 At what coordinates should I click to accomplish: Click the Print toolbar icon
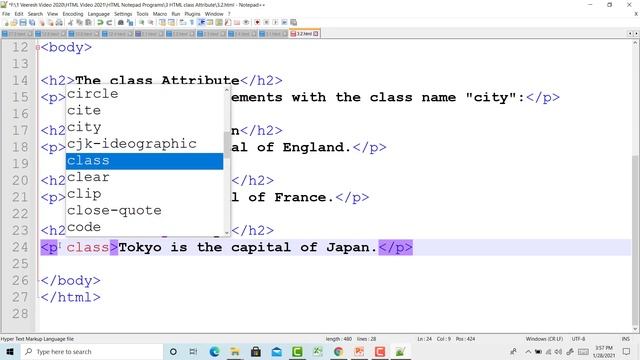pyautogui.click(x=59, y=22)
